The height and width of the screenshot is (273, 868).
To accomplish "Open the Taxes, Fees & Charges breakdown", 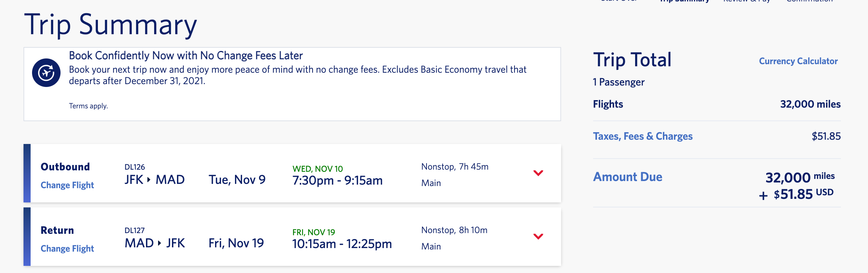I will pyautogui.click(x=643, y=136).
